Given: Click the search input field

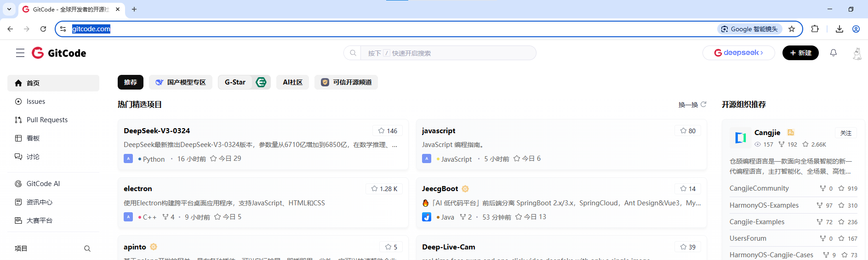Looking at the screenshot, I should (x=448, y=53).
